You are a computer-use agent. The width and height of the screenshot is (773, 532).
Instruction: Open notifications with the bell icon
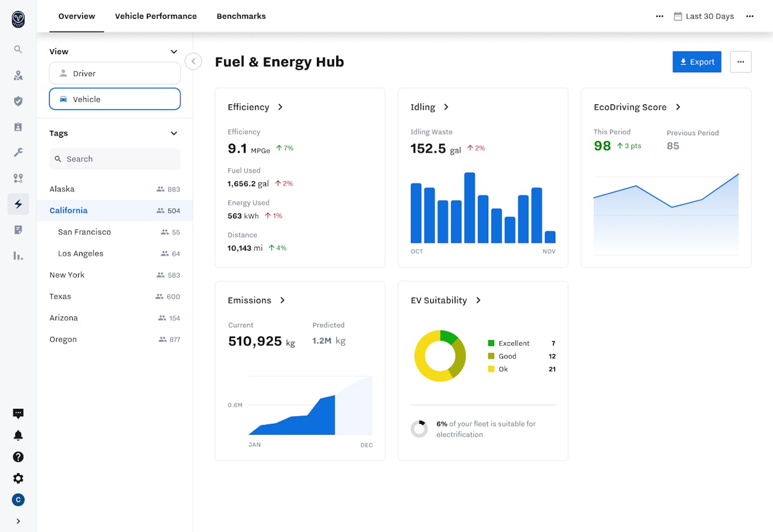coord(18,435)
